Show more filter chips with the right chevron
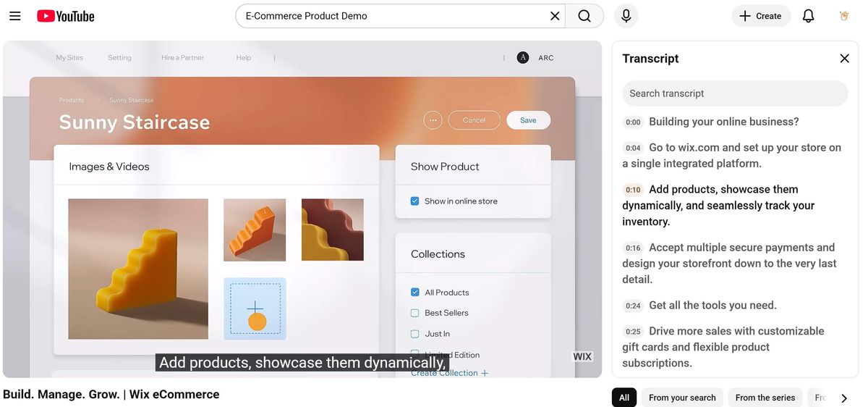This screenshot has height=407, width=868. pyautogui.click(x=843, y=398)
